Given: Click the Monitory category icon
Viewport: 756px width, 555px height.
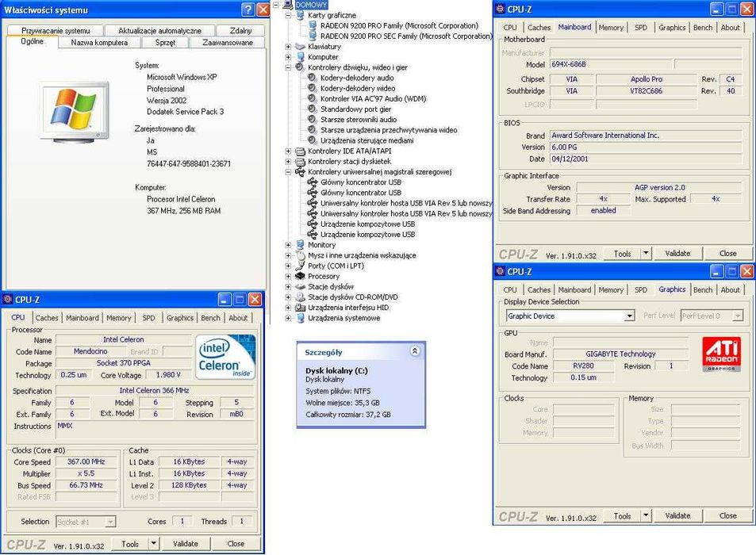Looking at the screenshot, I should pyautogui.click(x=300, y=245).
